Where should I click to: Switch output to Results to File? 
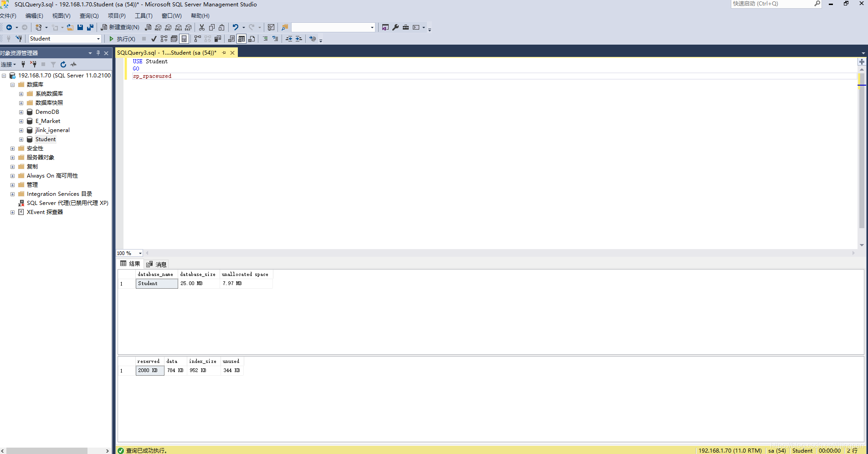coord(252,39)
